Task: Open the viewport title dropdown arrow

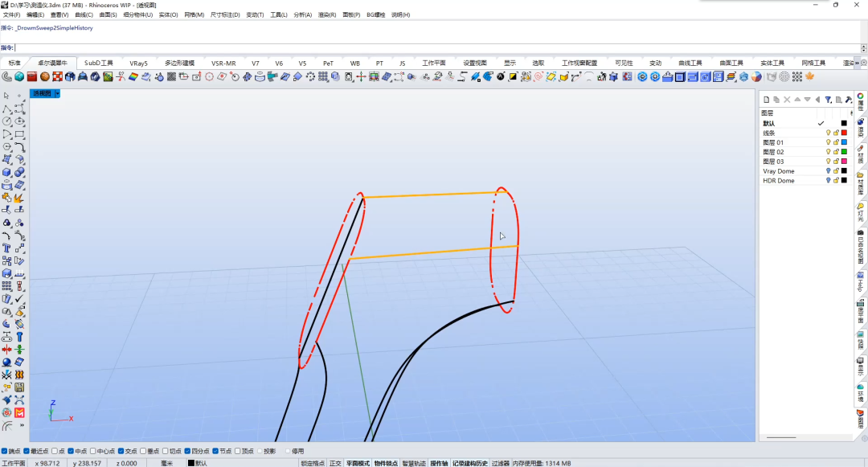Action: [57, 93]
